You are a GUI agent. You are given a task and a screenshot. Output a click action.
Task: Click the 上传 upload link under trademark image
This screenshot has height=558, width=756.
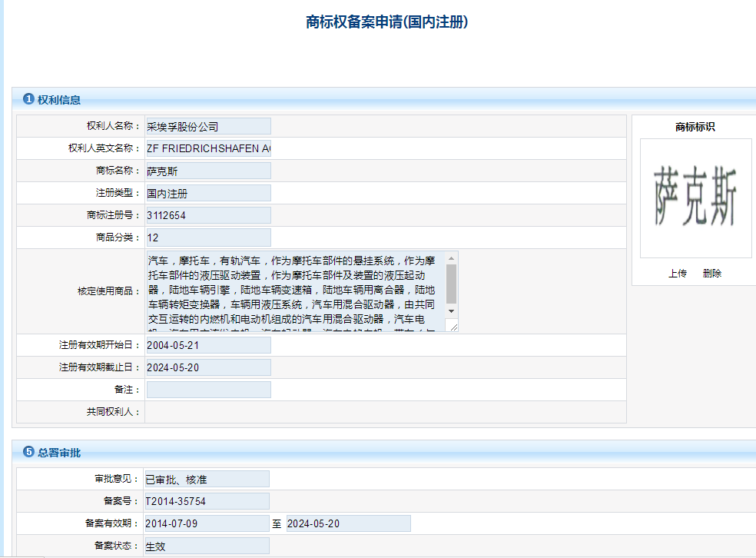point(677,273)
